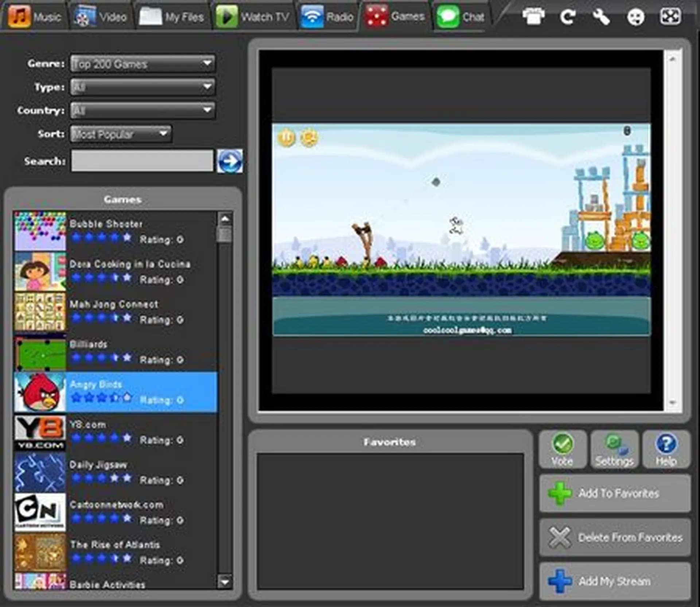
Task: Click the Vote button
Action: (563, 449)
